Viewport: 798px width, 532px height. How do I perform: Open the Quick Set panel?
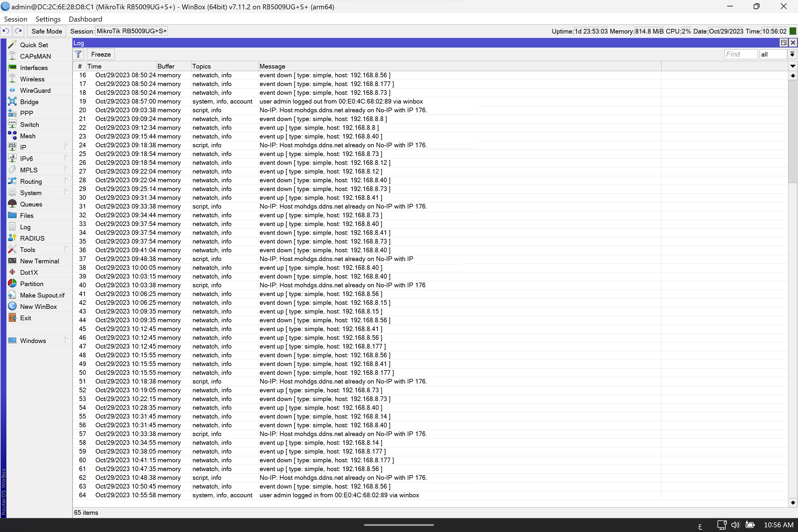[33, 44]
